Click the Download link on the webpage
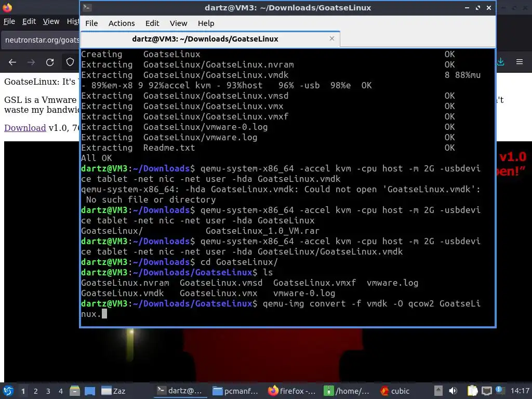 click(25, 128)
